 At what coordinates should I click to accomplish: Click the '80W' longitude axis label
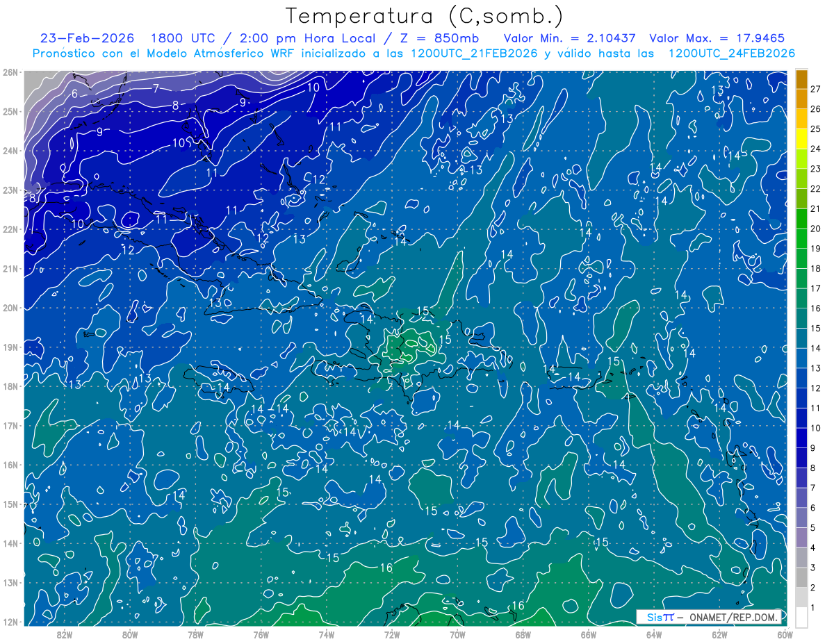129,634
